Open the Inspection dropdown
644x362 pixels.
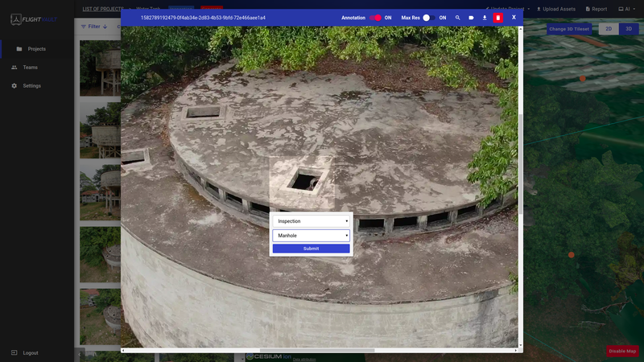pos(311,221)
